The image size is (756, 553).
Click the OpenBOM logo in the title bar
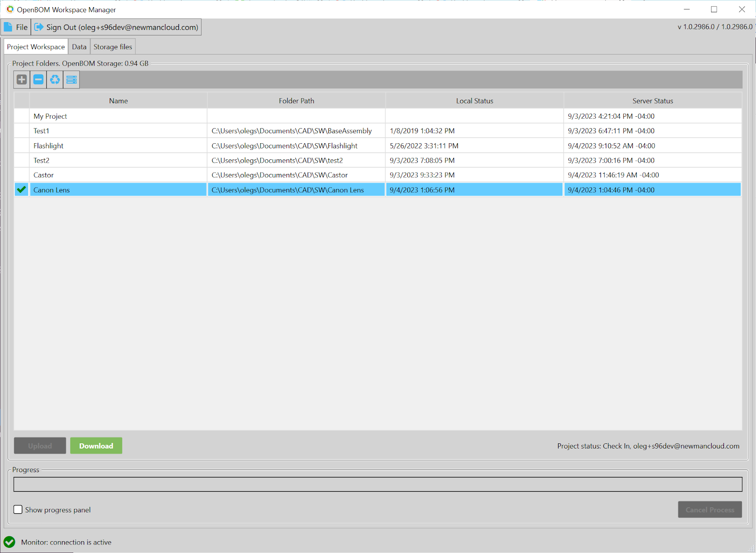point(10,9)
